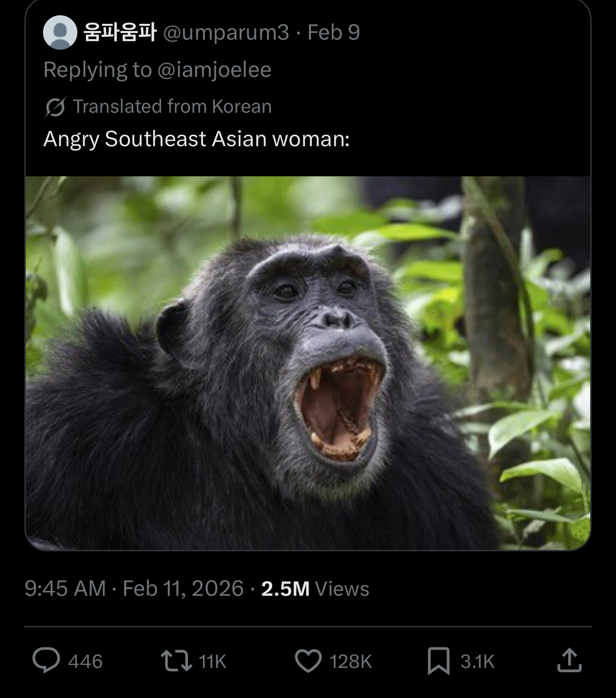This screenshot has width=616, height=698.
Task: Click the 128K likes count
Action: tap(350, 662)
